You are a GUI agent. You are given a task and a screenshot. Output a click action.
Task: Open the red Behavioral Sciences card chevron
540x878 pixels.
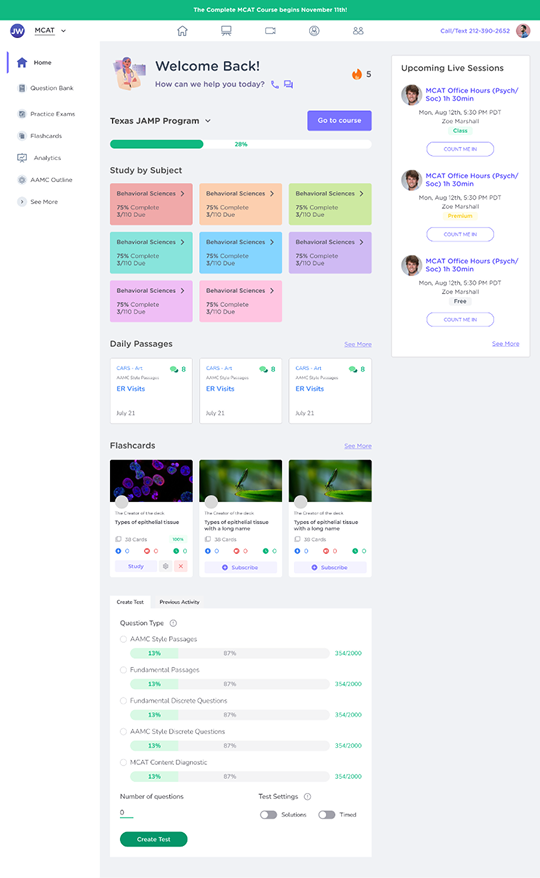pyautogui.click(x=182, y=194)
